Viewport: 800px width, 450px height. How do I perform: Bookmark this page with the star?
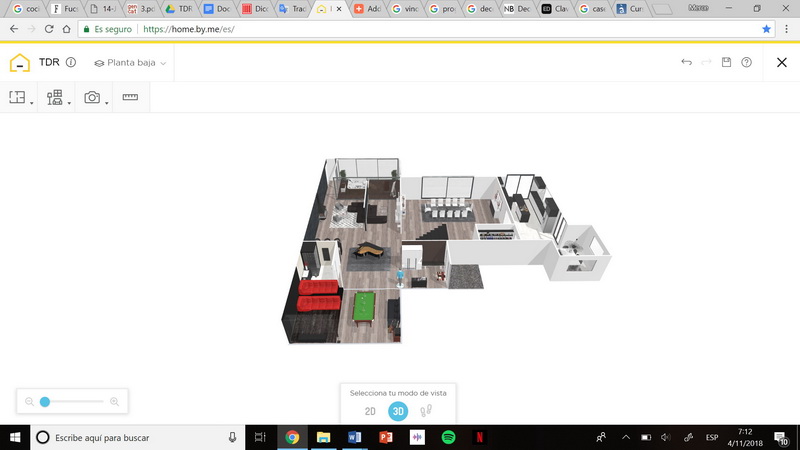tap(766, 29)
